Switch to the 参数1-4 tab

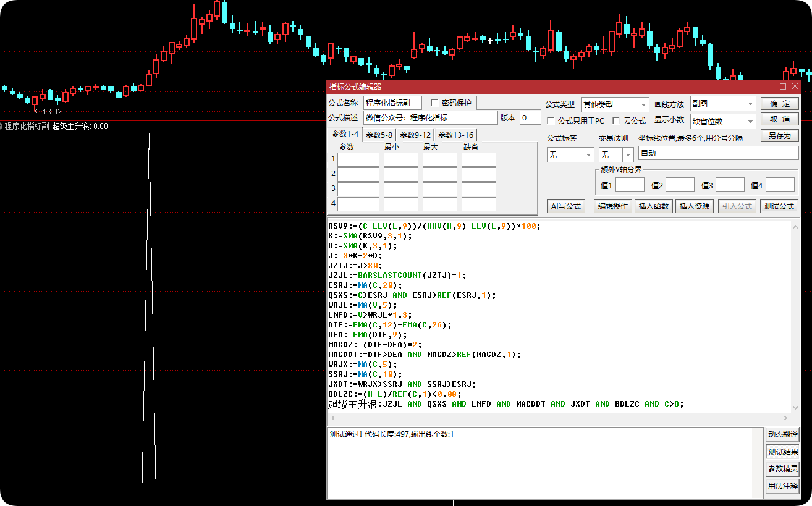click(x=345, y=134)
